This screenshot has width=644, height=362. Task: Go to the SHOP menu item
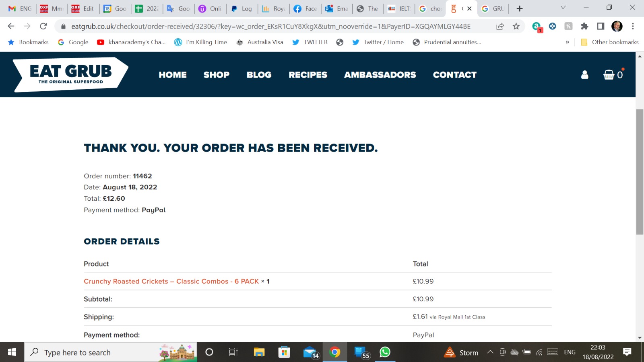217,75
